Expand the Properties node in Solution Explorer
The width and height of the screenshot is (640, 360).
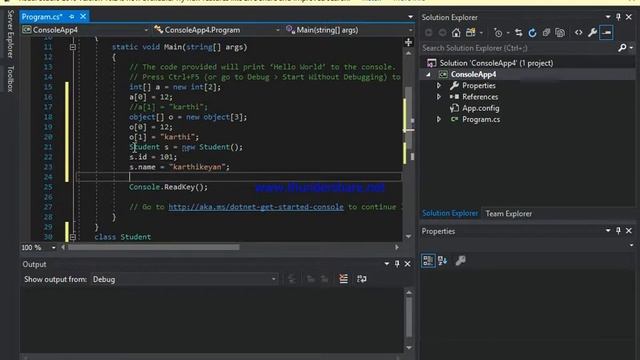439,86
